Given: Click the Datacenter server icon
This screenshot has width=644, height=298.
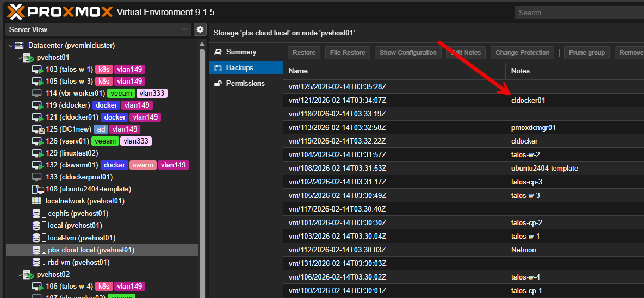Looking at the screenshot, I should tap(19, 45).
